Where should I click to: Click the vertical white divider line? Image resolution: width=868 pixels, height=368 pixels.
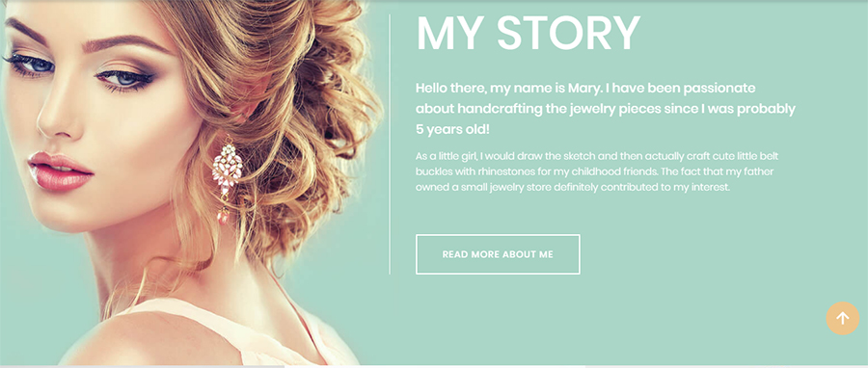coord(390,145)
